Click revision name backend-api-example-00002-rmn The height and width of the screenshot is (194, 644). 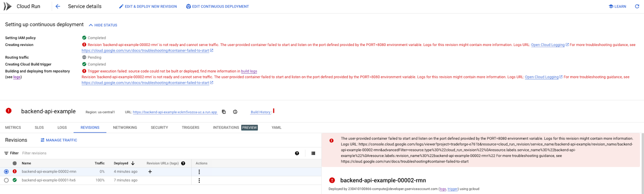(x=49, y=172)
